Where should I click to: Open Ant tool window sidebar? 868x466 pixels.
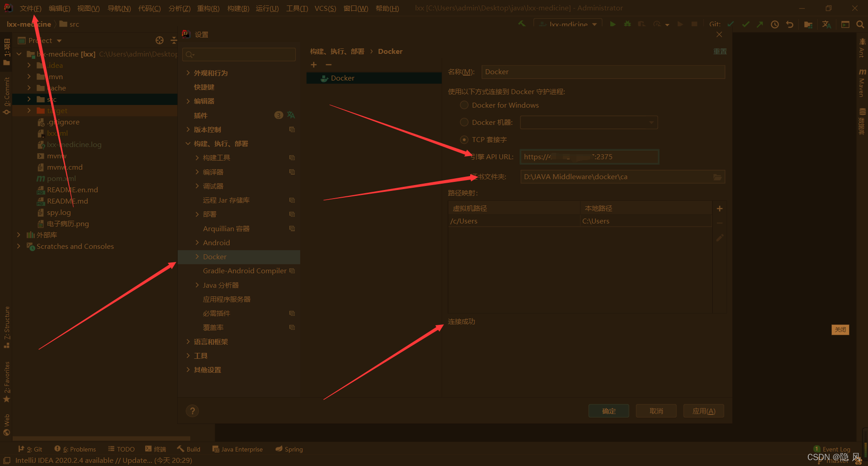(x=862, y=48)
